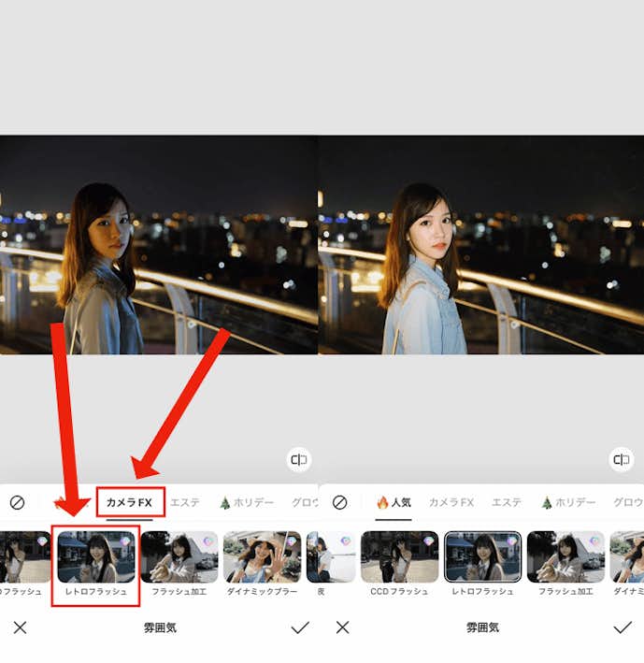Choose レトロフラッシュ filter on left screen

coord(96,557)
